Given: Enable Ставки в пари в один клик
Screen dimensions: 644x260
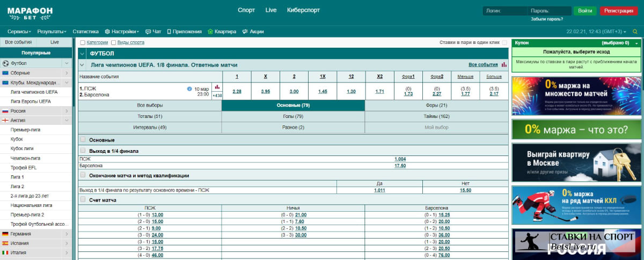Looking at the screenshot, I should point(504,42).
